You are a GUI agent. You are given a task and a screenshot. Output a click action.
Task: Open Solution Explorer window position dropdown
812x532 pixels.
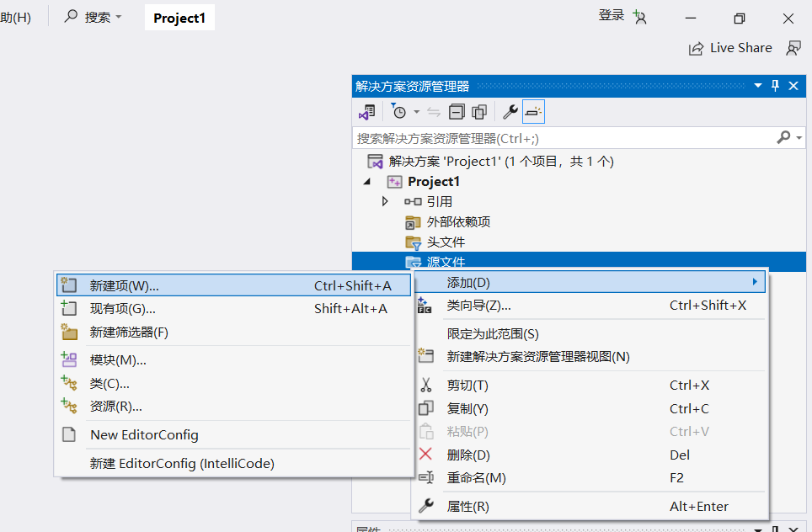758,86
